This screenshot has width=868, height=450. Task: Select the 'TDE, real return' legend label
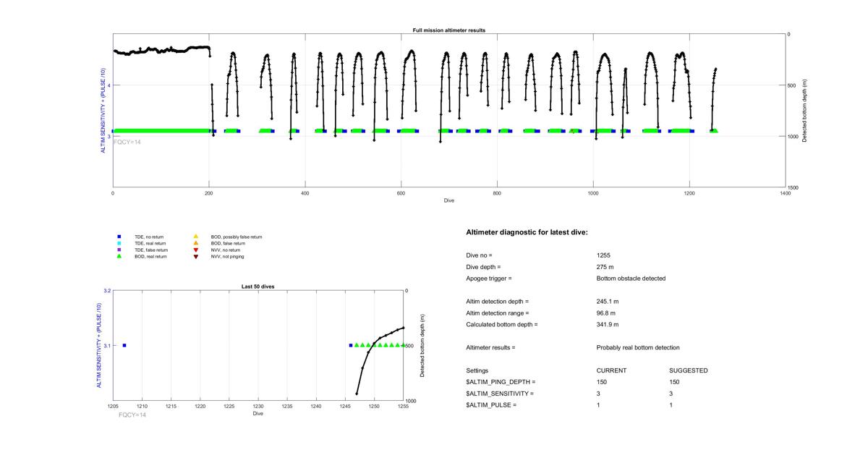coord(150,243)
